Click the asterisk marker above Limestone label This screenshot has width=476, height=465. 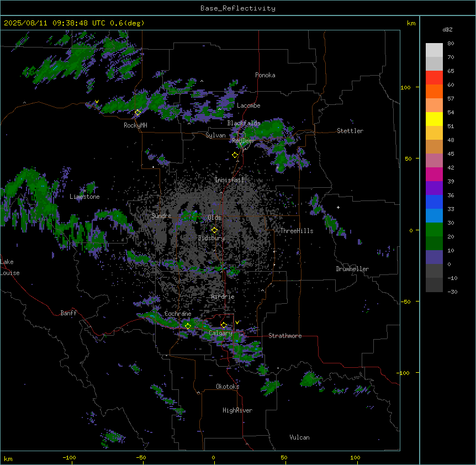point(84,191)
